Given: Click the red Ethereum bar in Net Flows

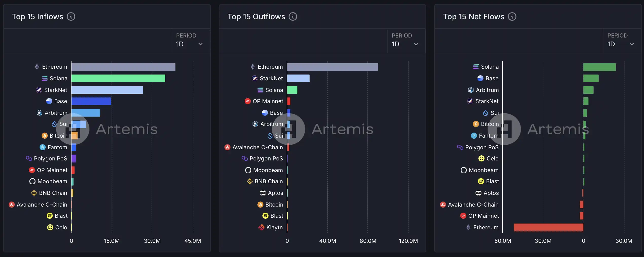Looking at the screenshot, I should tap(548, 228).
